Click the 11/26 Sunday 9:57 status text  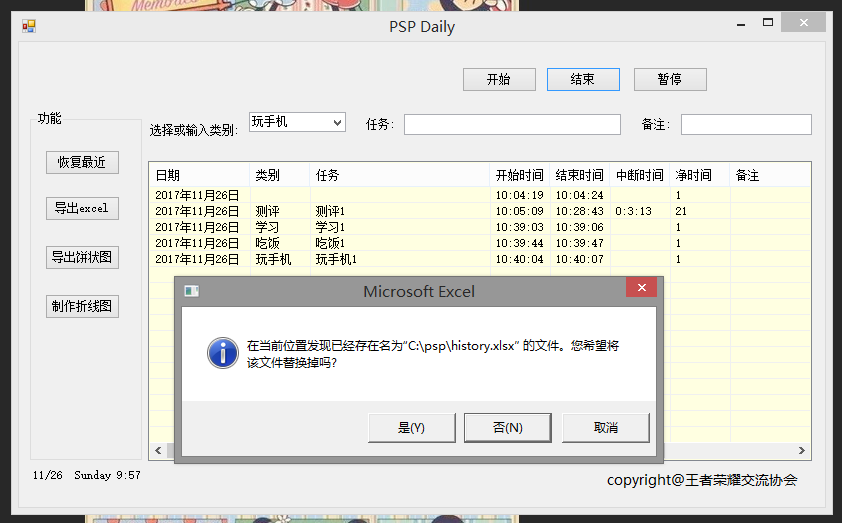(86, 475)
